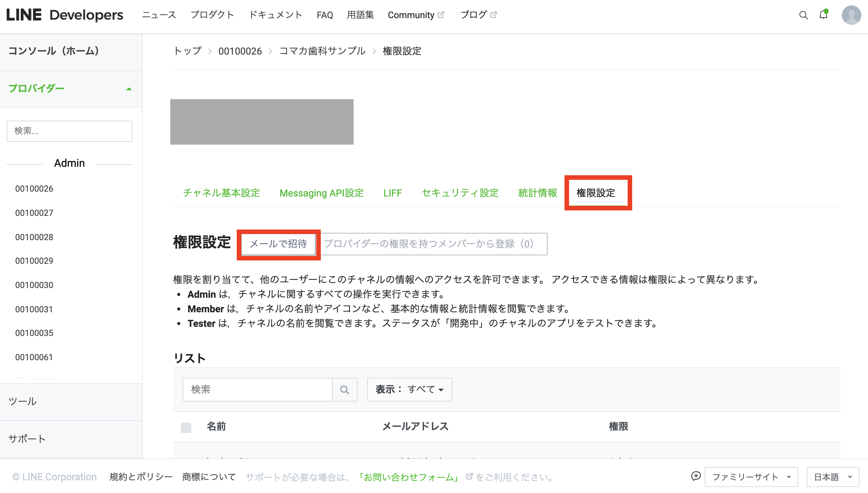Open the user profile avatar
The width and height of the screenshot is (868, 493).
851,15
